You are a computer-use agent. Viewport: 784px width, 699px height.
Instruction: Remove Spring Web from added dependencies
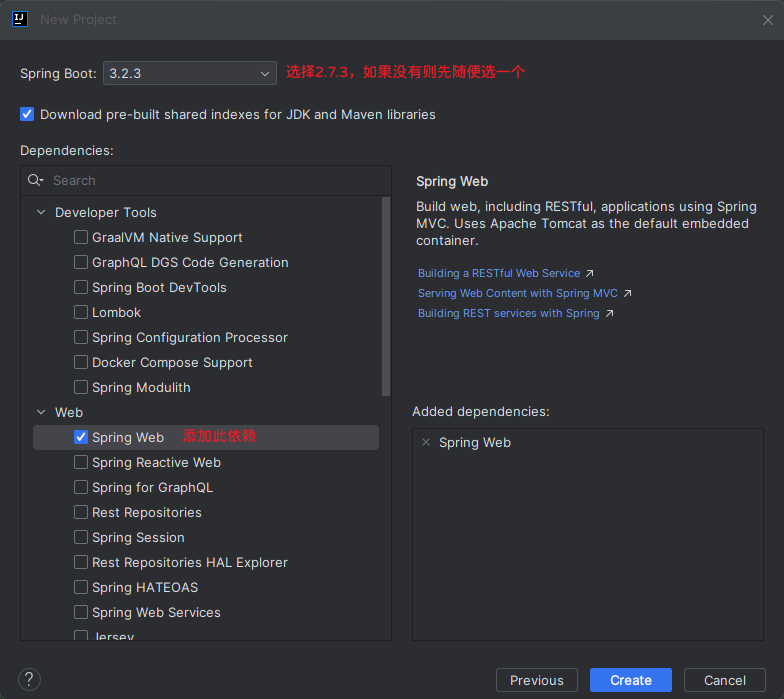click(x=426, y=442)
